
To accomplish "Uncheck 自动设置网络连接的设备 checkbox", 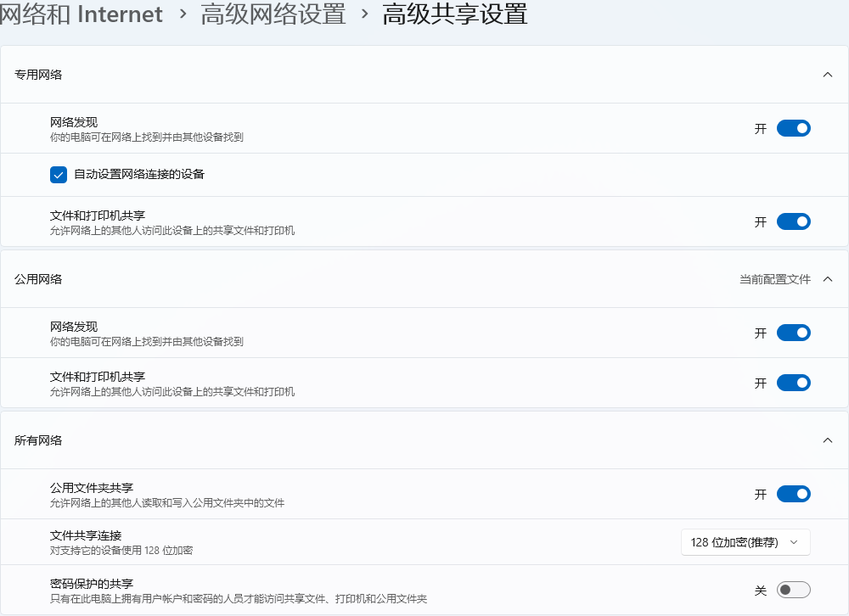I will (x=59, y=175).
